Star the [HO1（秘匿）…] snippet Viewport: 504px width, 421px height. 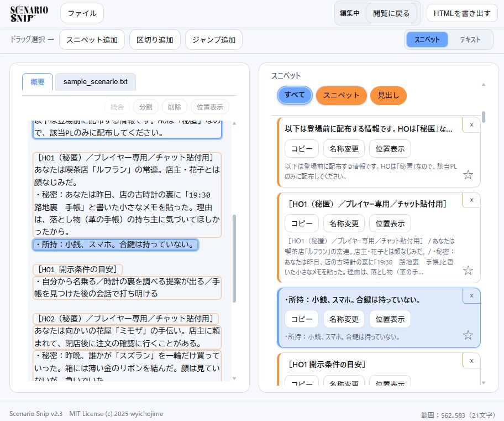tap(468, 271)
